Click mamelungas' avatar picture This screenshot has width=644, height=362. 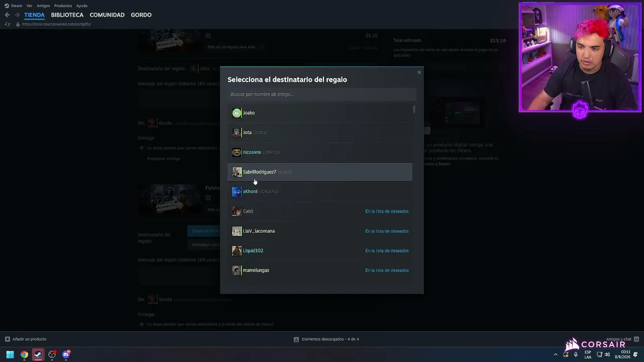[236, 270]
